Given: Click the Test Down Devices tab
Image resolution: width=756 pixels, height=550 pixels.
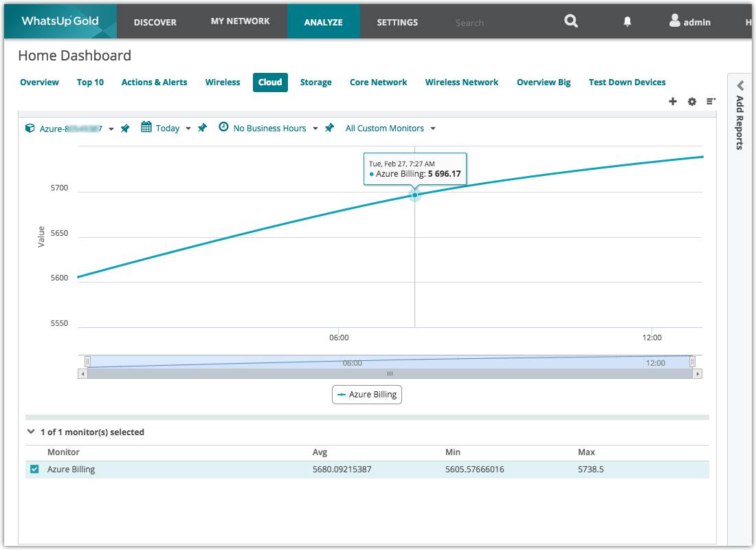Looking at the screenshot, I should 627,82.
